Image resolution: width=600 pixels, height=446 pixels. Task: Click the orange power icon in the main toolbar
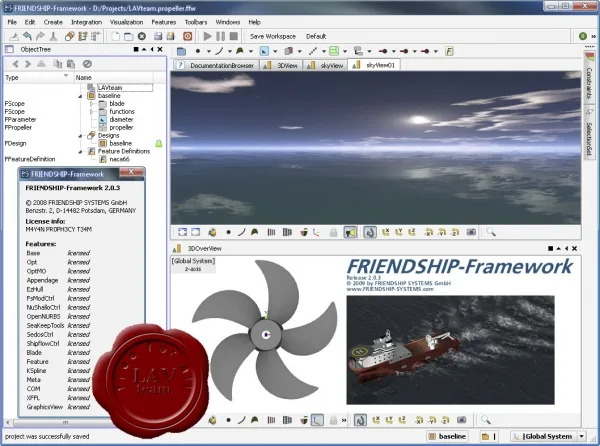coord(188,36)
